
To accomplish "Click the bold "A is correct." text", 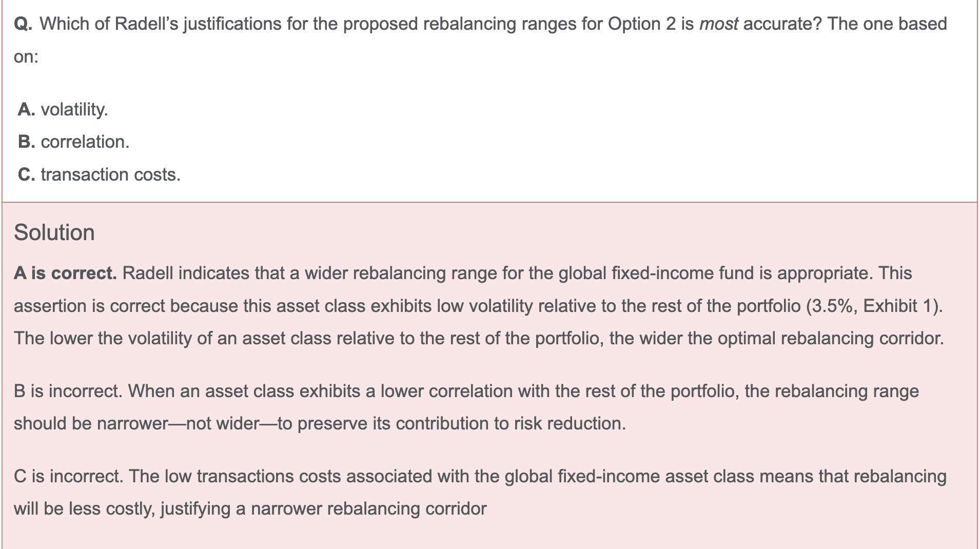I will point(65,273).
